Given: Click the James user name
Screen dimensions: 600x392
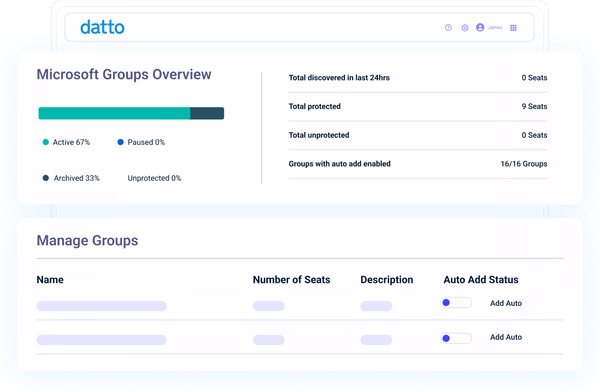Looking at the screenshot, I should pyautogui.click(x=495, y=28).
